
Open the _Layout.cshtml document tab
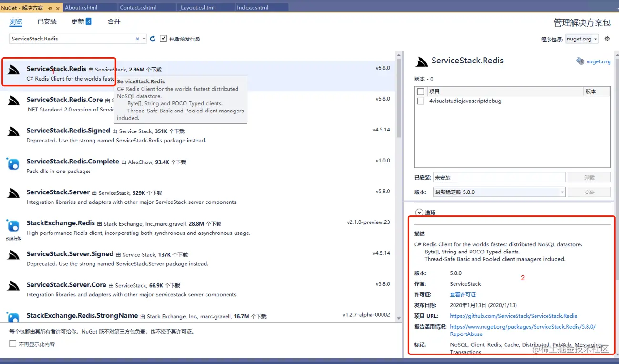click(206, 8)
